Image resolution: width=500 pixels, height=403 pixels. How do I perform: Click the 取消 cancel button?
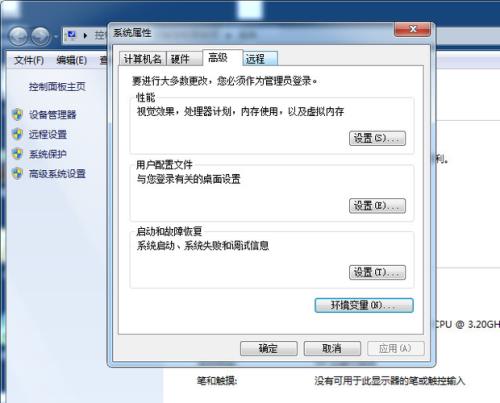pyautogui.click(x=332, y=349)
